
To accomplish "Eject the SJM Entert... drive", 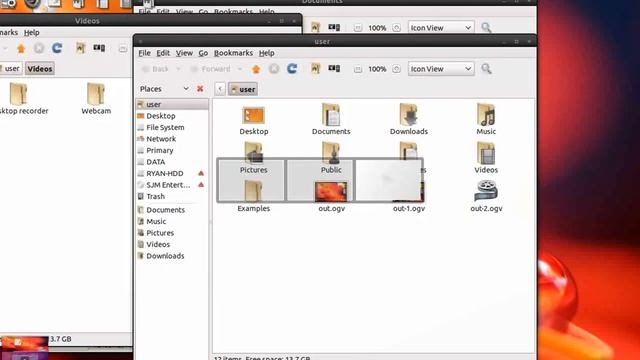I will pyautogui.click(x=201, y=185).
